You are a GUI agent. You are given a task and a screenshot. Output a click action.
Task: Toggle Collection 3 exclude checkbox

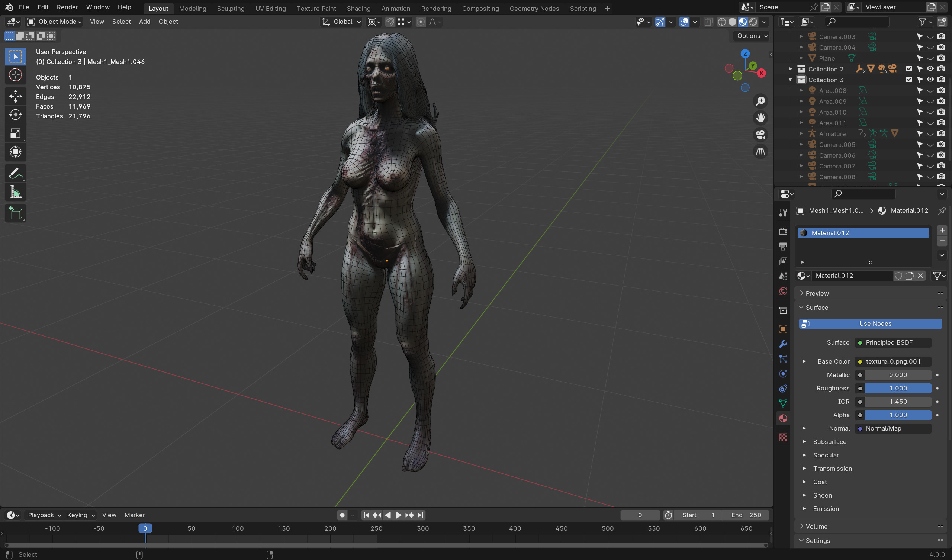pyautogui.click(x=908, y=80)
